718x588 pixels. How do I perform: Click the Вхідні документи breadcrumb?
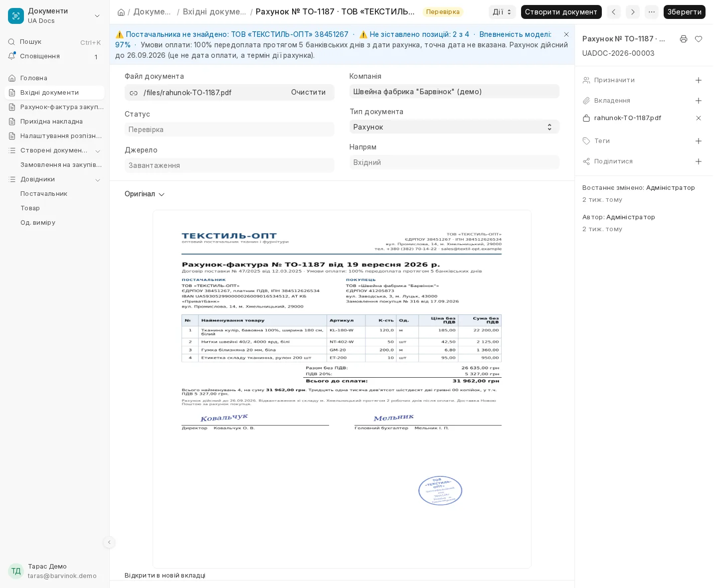[x=214, y=12]
